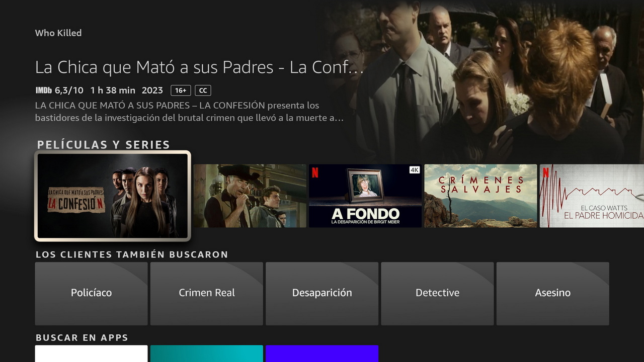
Task: Choose the Asesino search suggestion
Action: pyautogui.click(x=552, y=293)
